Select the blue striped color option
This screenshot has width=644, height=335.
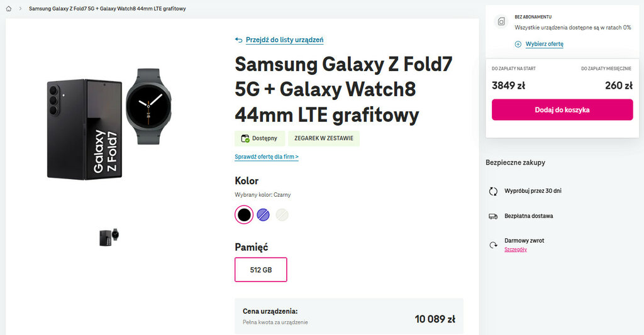(264, 215)
